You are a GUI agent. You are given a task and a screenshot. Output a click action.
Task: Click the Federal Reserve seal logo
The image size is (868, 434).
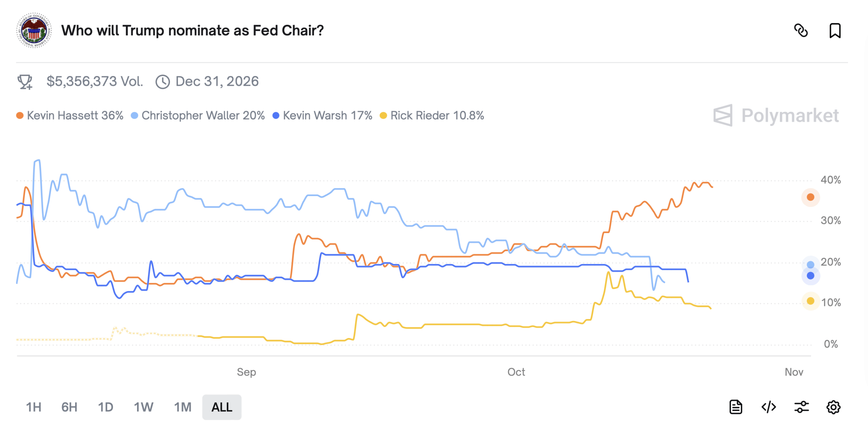click(34, 31)
